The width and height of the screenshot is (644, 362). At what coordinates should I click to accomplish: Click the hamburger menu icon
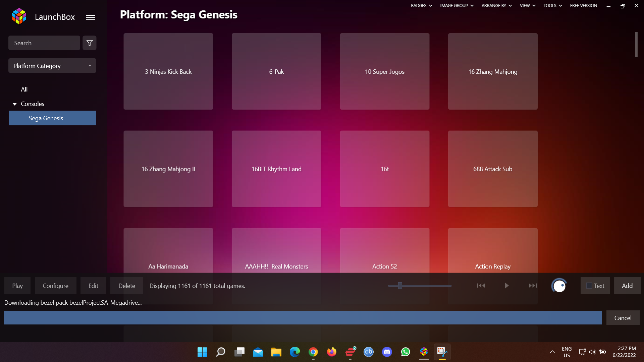pyautogui.click(x=91, y=17)
